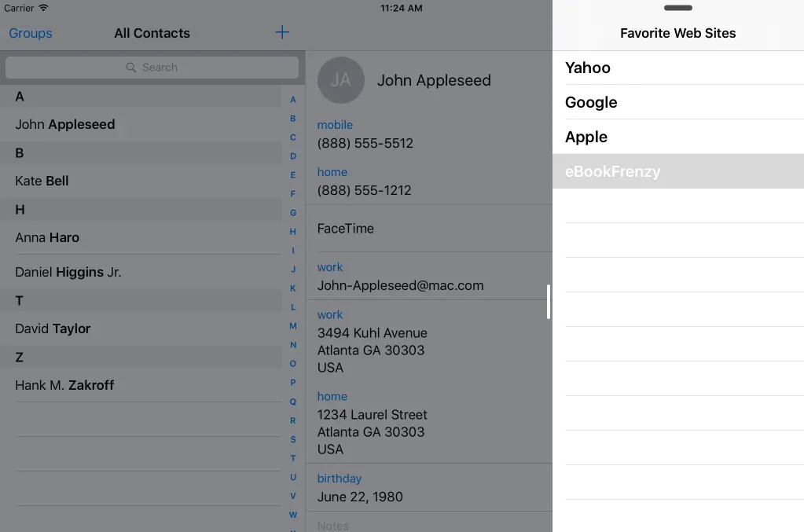Tap the slide over grabber handle

click(x=677, y=8)
